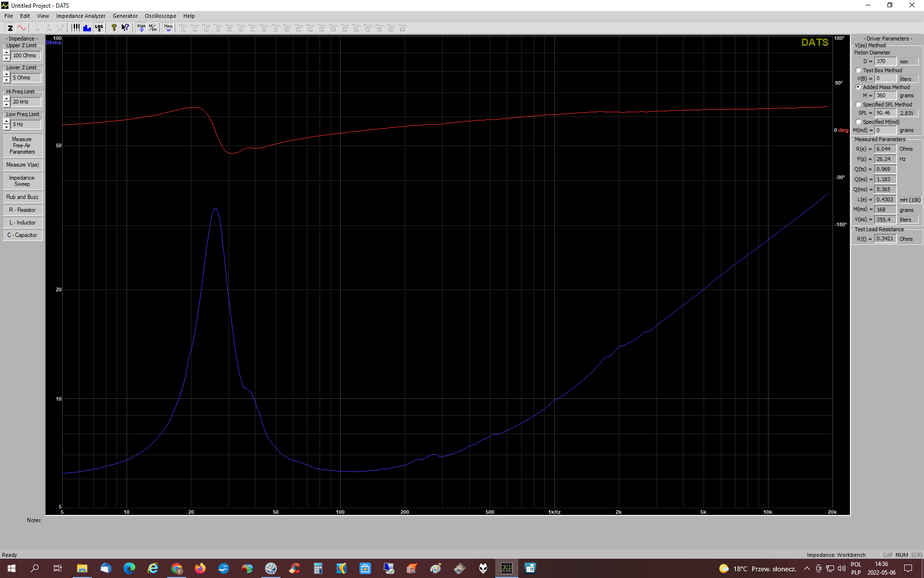Viewport: 924px width, 578px height.
Task: Increase the Lower Z Limit with up arrow
Action: [7, 75]
